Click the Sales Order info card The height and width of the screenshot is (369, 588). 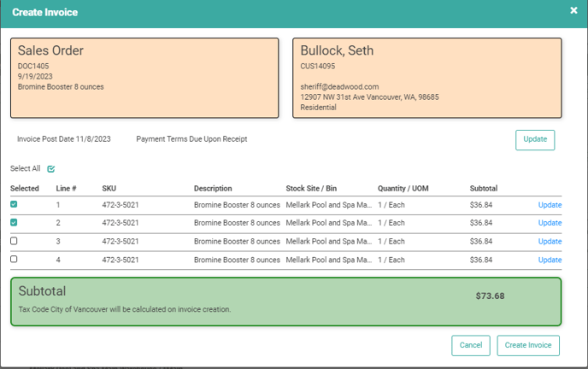[144, 77]
